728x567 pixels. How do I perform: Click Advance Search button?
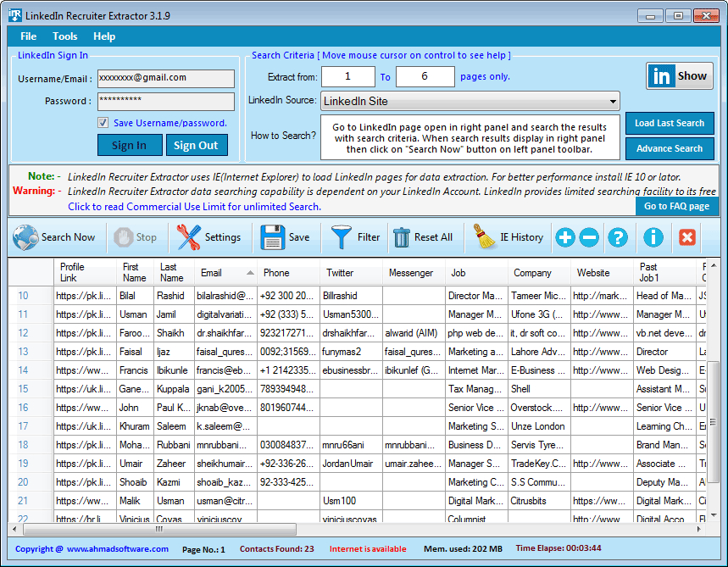[x=670, y=148]
